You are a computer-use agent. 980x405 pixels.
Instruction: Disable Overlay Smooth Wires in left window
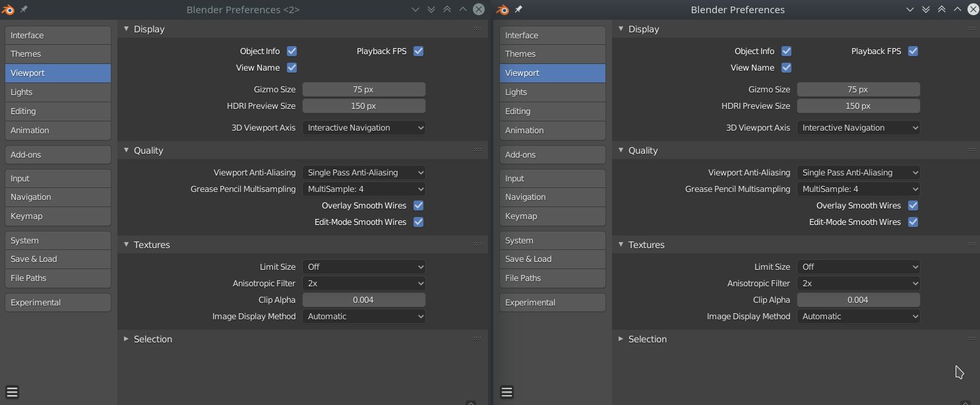pos(418,205)
